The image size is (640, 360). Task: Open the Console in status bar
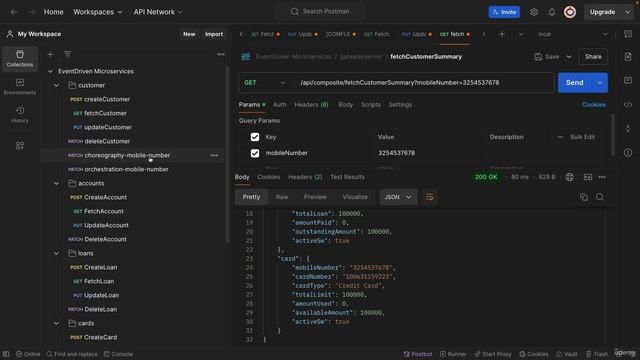118,354
